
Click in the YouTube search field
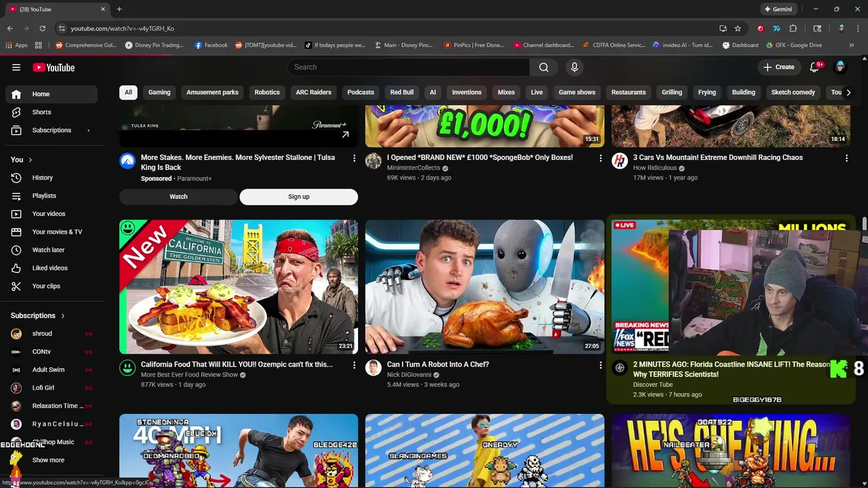[408, 67]
